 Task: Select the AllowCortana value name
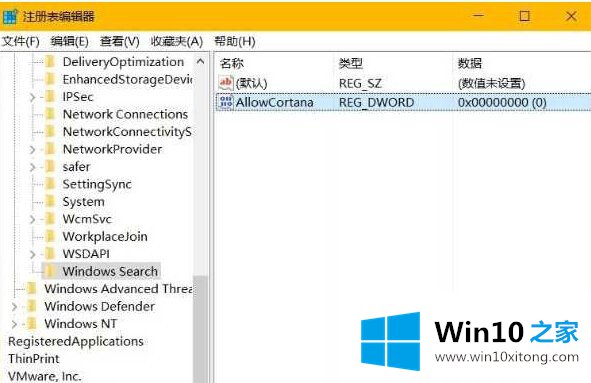(x=274, y=102)
